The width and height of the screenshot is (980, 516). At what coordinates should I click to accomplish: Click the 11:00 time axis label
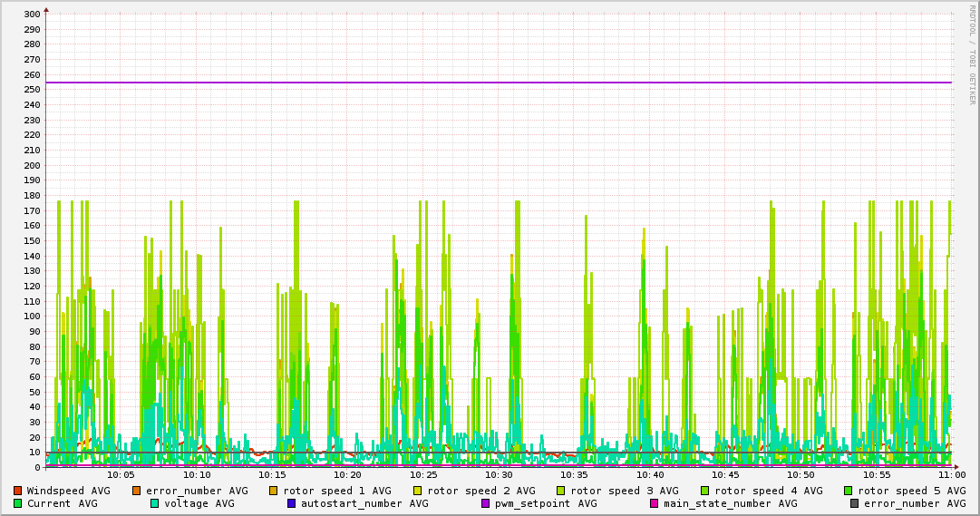[951, 474]
